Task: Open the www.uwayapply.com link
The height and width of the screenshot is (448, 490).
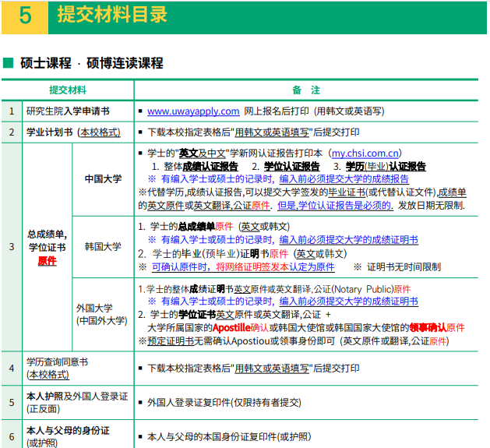Action: point(192,111)
